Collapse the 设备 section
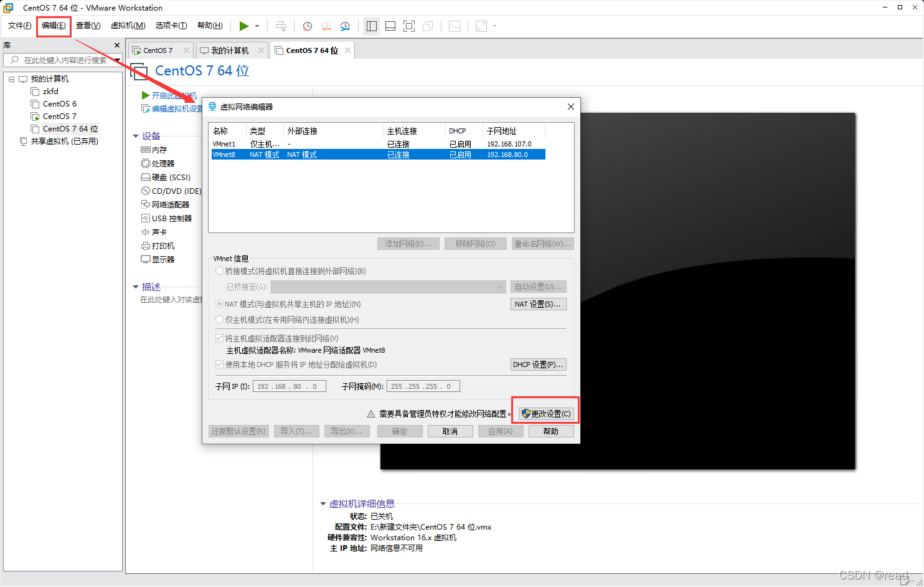The width and height of the screenshot is (924, 587). coord(136,136)
